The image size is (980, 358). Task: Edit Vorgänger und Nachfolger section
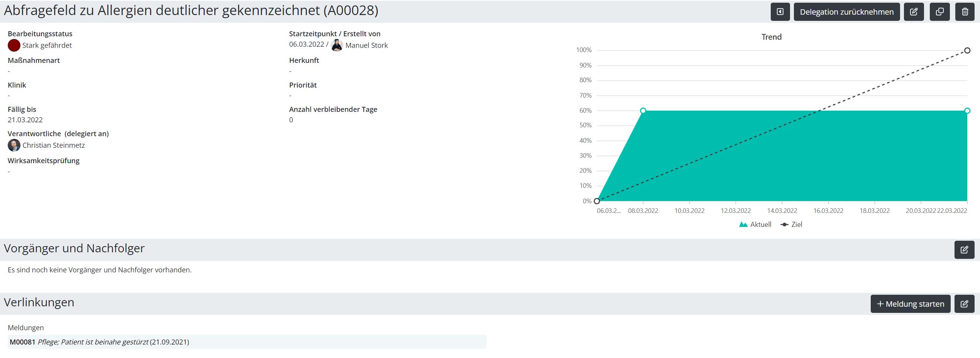coord(964,250)
